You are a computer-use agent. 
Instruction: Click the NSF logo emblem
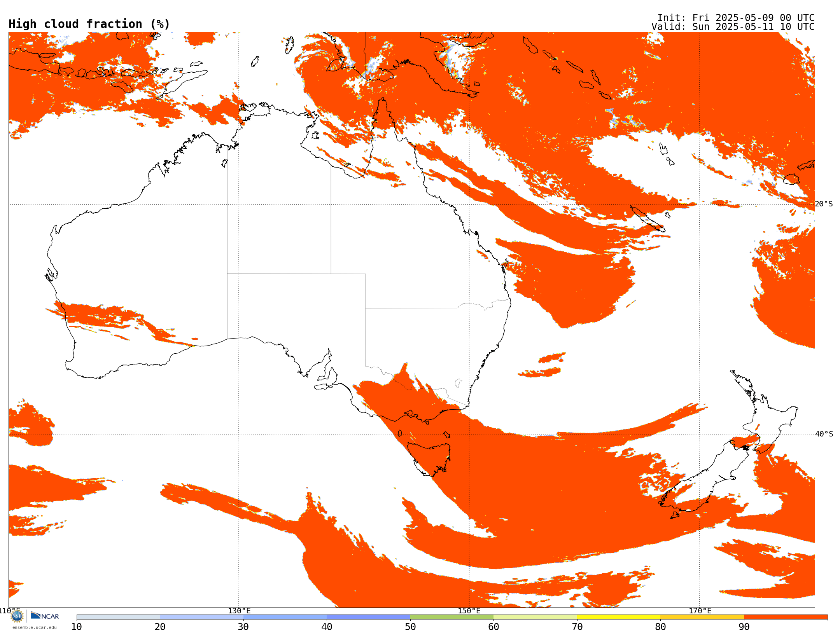(17, 616)
